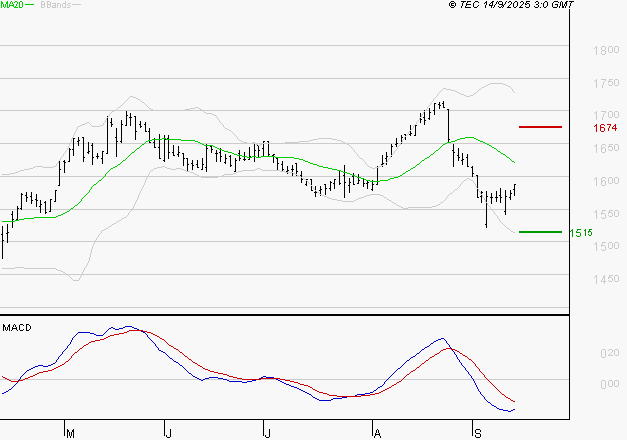Click the 1650 price axis label
The width and height of the screenshot is (627, 440).
[606, 148]
